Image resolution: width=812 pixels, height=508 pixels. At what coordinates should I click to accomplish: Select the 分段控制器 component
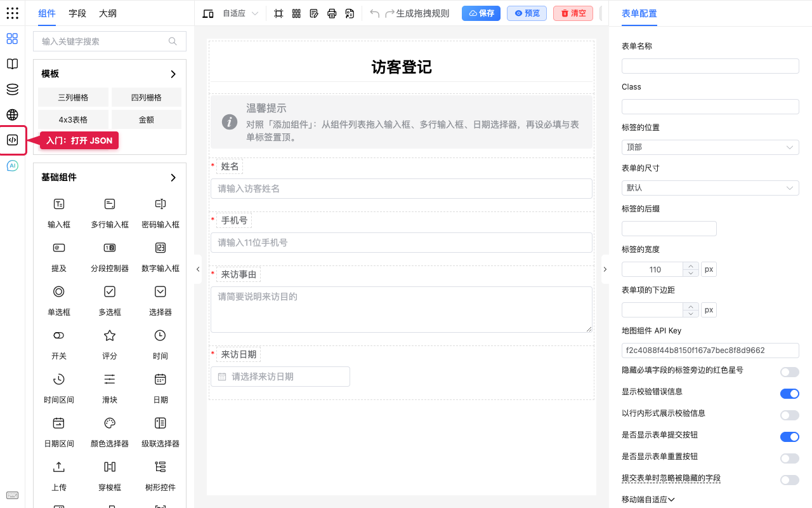click(x=110, y=257)
